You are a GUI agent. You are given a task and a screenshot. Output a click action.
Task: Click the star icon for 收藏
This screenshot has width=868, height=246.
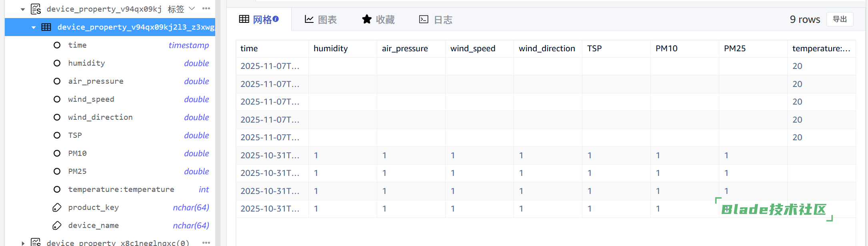pyautogui.click(x=367, y=19)
